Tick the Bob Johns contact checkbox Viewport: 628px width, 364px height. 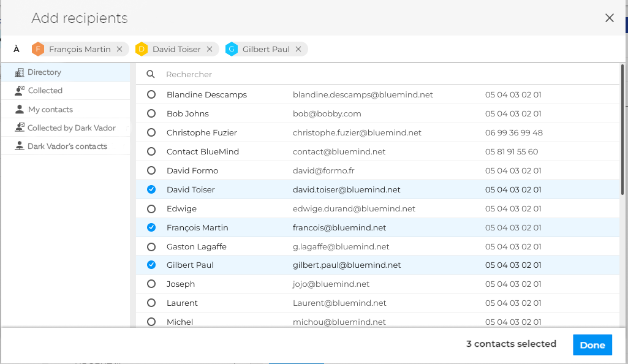[151, 114]
